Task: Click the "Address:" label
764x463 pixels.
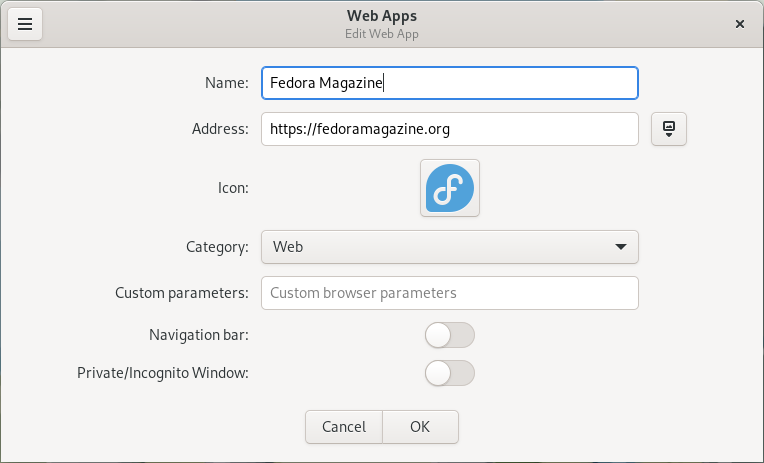Action: tap(219, 129)
